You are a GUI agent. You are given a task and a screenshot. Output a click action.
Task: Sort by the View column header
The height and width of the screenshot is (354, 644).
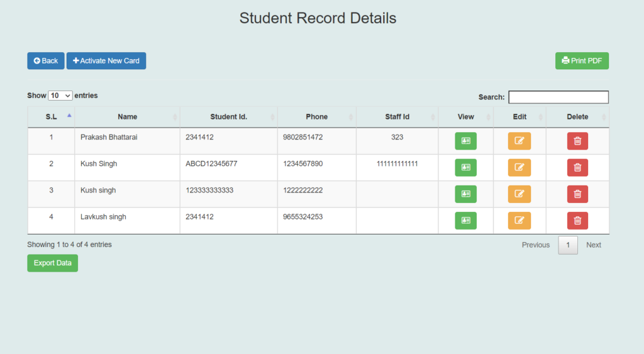pyautogui.click(x=466, y=117)
